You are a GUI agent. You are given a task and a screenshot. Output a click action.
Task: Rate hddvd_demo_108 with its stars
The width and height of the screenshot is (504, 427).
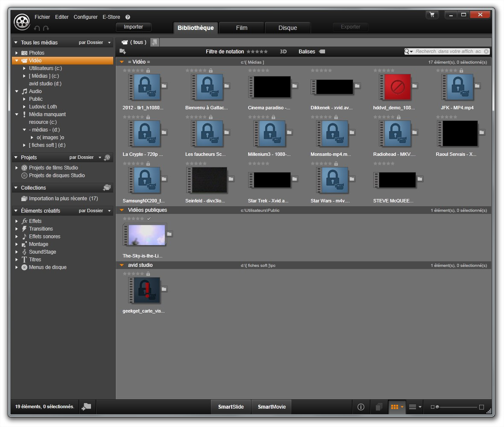pyautogui.click(x=384, y=70)
